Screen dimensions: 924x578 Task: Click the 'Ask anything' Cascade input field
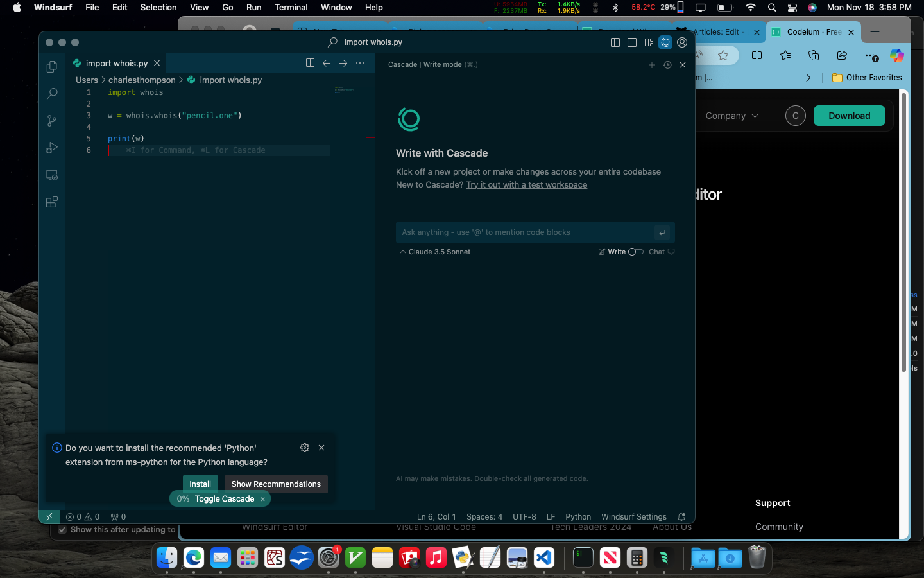[523, 232]
